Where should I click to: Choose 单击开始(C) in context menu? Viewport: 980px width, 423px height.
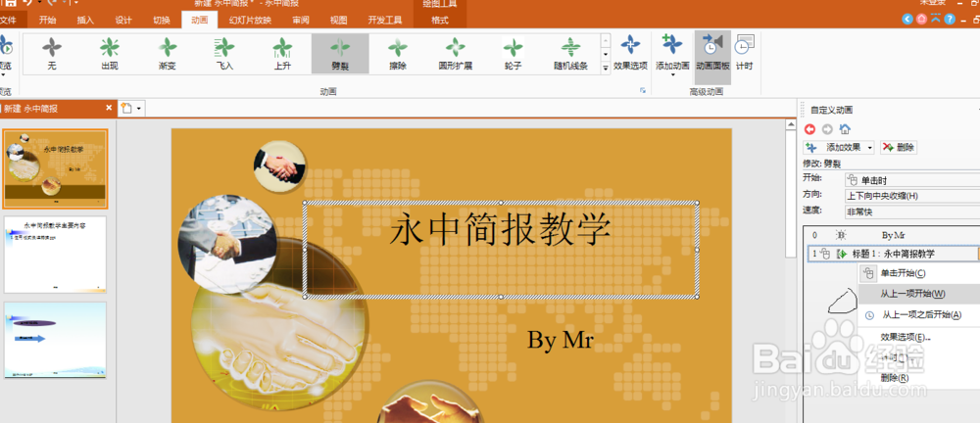point(919,273)
